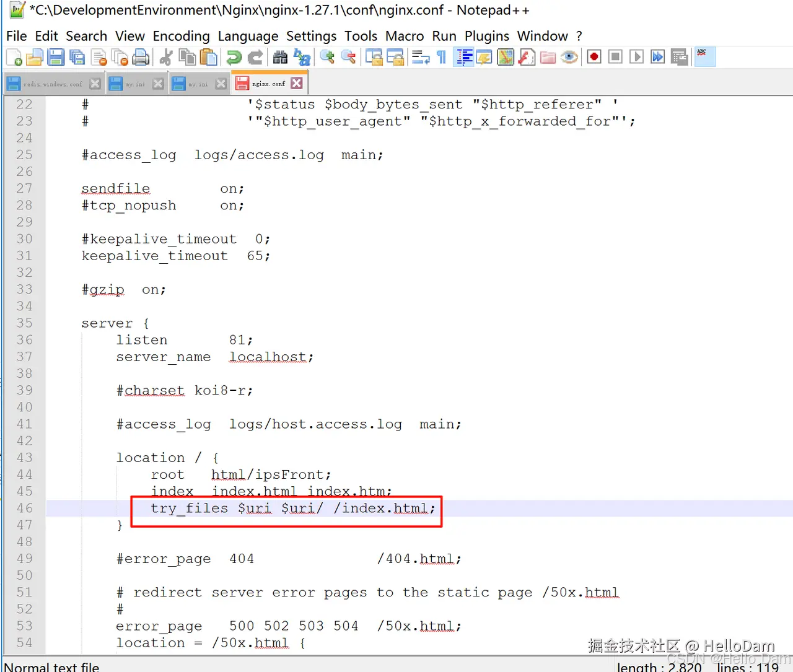The width and height of the screenshot is (793, 672).
Task: Open Folder as Workspace icon
Action: click(548, 58)
